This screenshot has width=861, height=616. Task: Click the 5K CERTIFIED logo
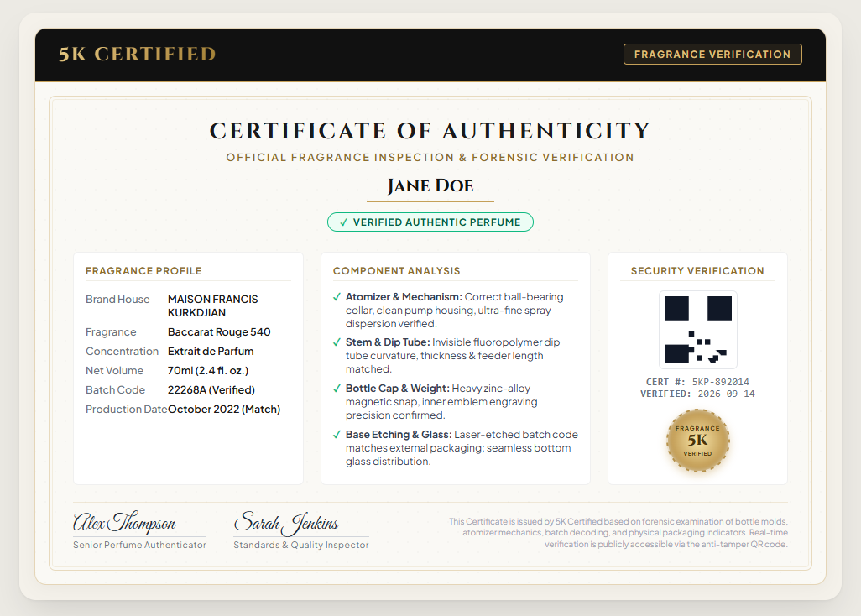[x=138, y=54]
